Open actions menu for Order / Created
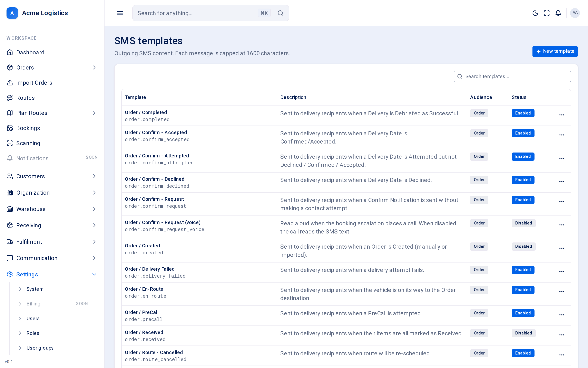This screenshot has height=368, width=588. [x=562, y=248]
